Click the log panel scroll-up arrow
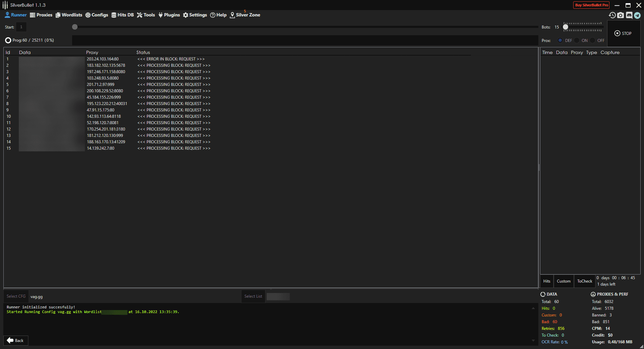The width and height of the screenshot is (644, 349). [533, 308]
